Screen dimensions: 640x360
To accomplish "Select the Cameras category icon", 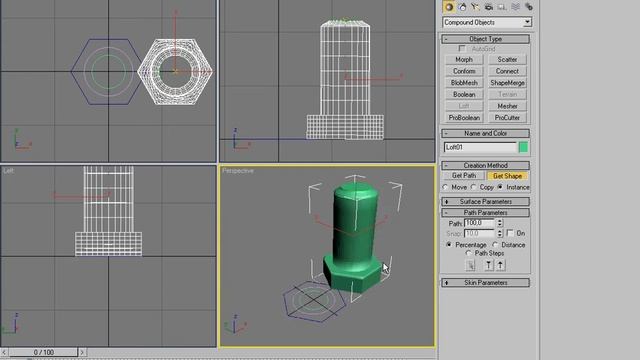I will [489, 7].
